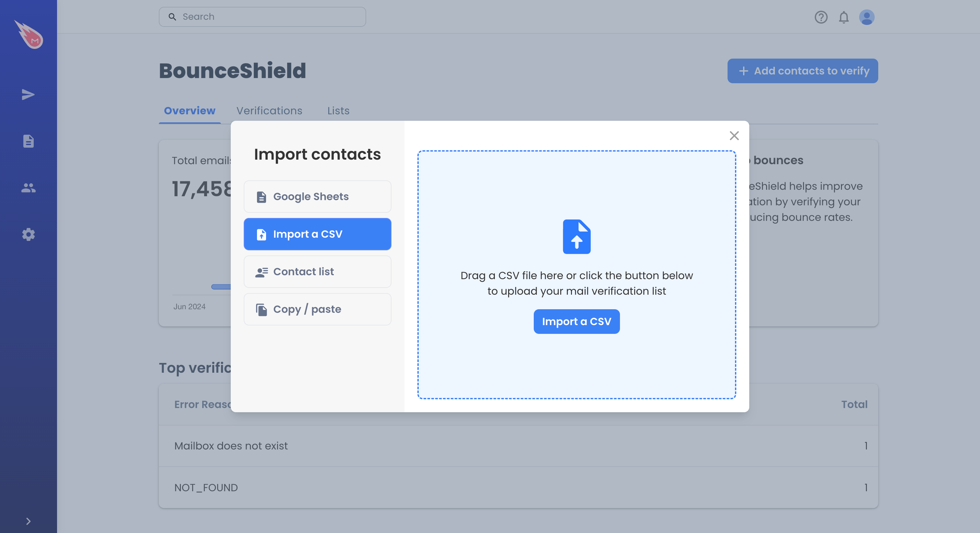Open the notifications bell icon
The image size is (980, 533).
tap(844, 17)
